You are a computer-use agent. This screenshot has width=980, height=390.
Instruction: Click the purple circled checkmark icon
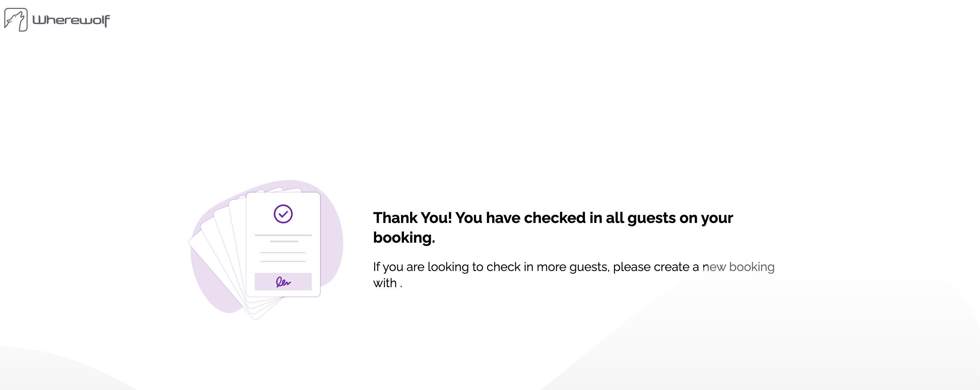283,214
